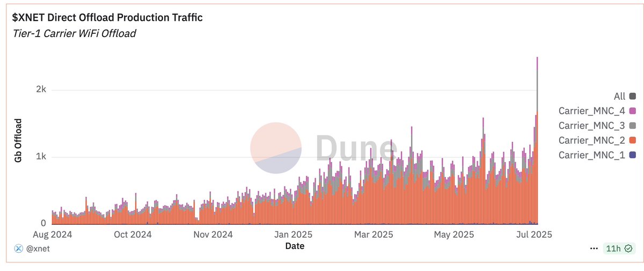The height and width of the screenshot is (271, 644).
Task: Click the Date x-axis label
Action: 295,246
